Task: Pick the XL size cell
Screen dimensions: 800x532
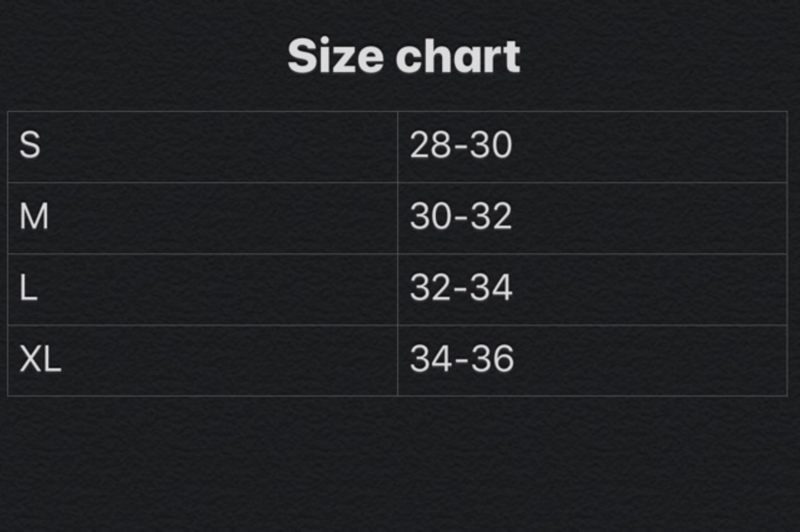Action: [40, 359]
